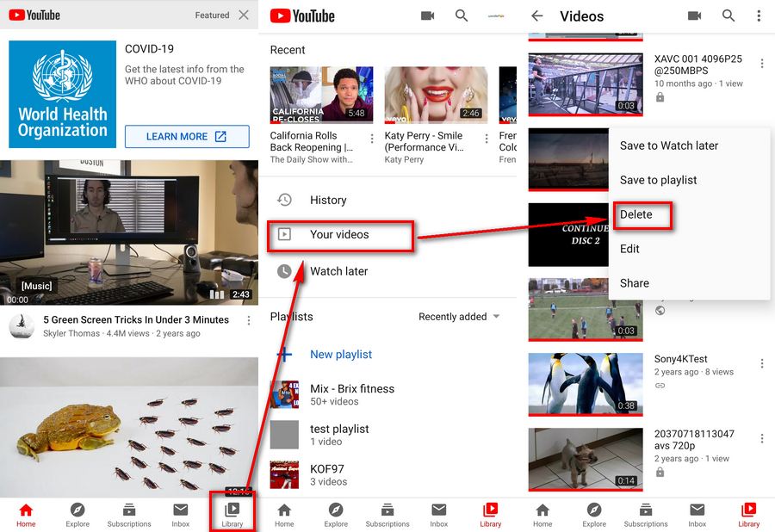775x532 pixels.
Task: Open the World Health Organization logo image
Action: coord(62,95)
